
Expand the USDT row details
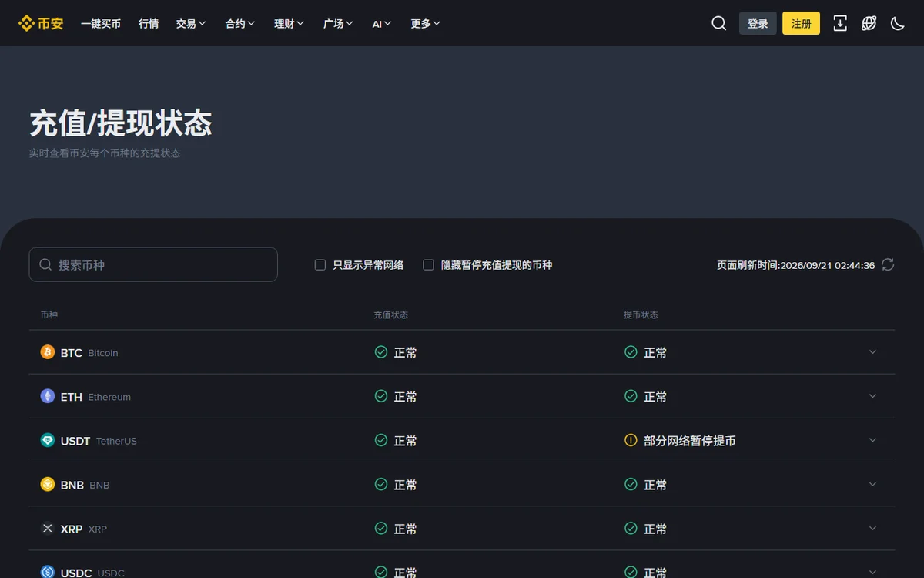(872, 440)
